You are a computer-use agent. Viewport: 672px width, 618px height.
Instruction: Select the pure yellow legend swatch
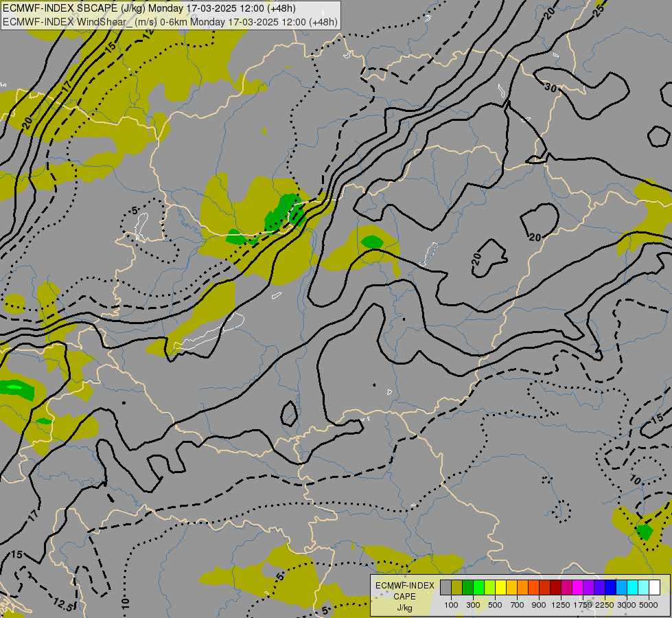500,588
